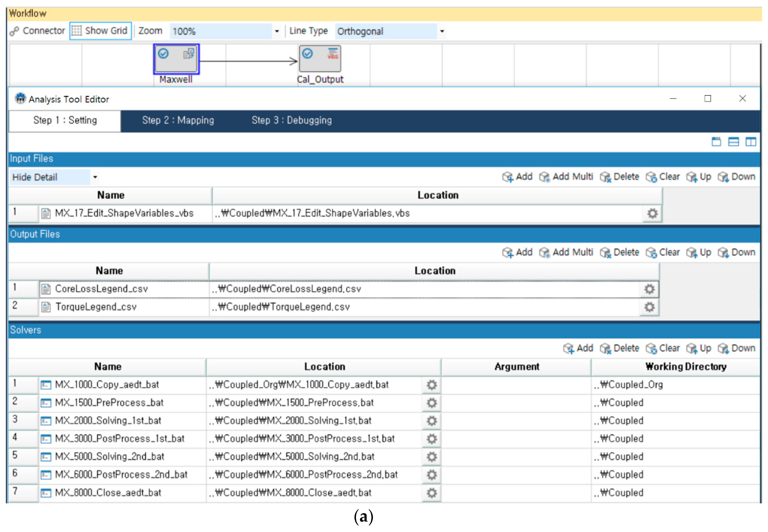Toggle the Show Grid button
768x532 pixels.
pos(100,31)
